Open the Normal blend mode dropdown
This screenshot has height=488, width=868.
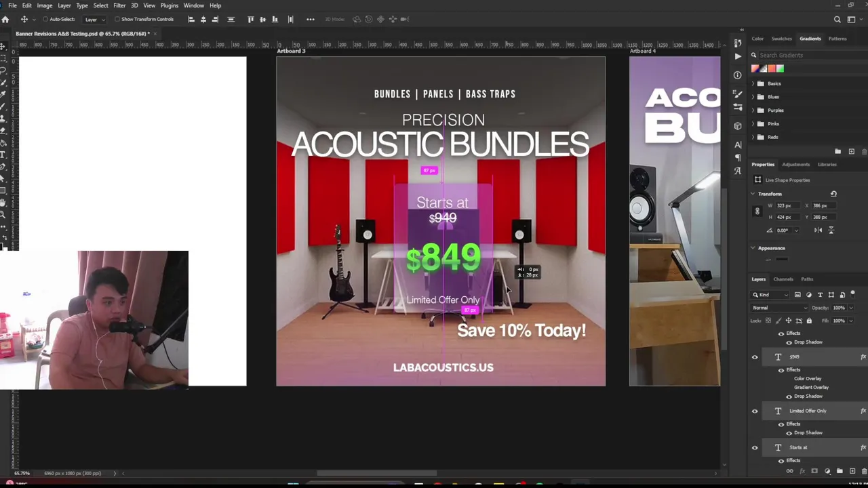click(781, 308)
